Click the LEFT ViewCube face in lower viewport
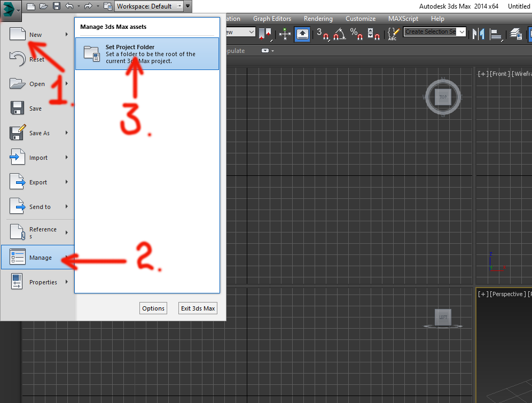Image resolution: width=532 pixels, height=403 pixels. [443, 317]
